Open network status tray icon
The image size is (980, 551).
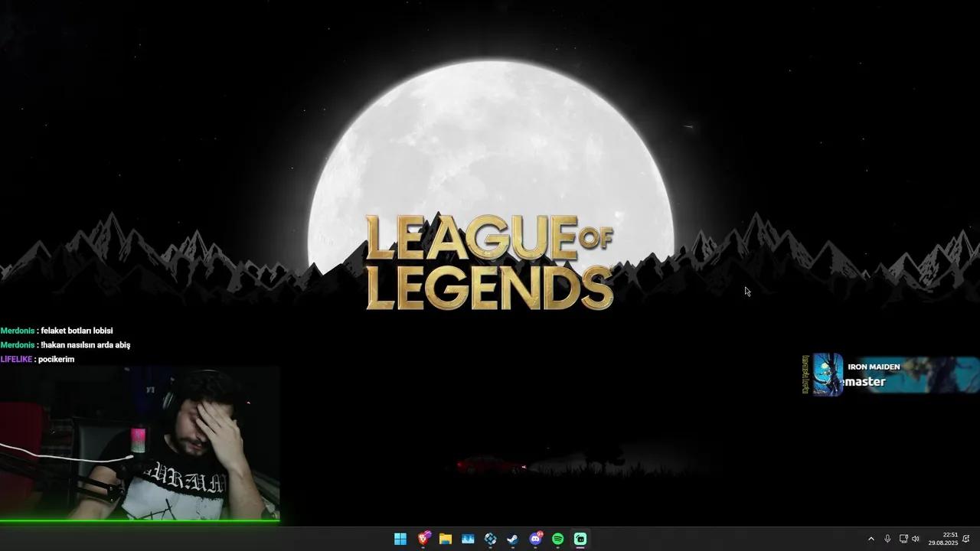click(x=903, y=539)
